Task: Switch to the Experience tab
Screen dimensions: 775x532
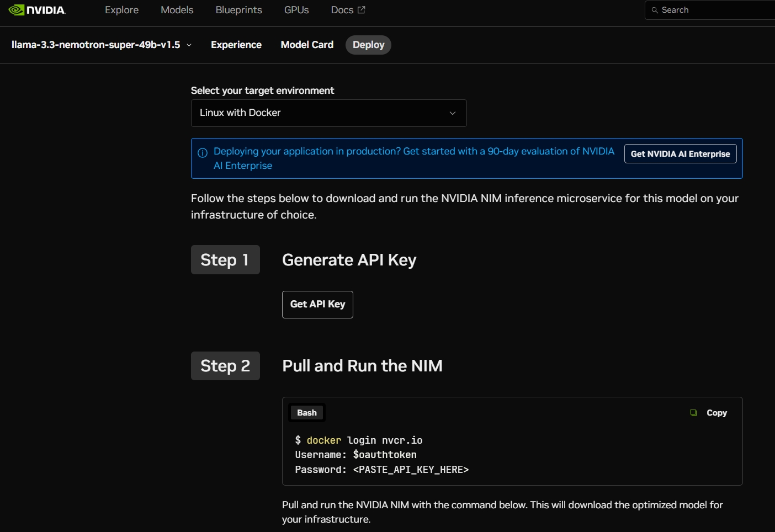Action: point(236,45)
